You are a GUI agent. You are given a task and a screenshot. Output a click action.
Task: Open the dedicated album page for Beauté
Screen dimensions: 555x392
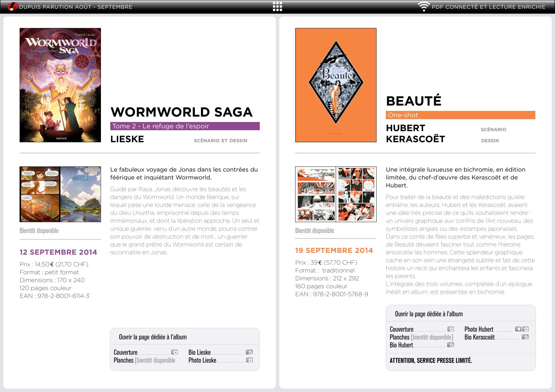(x=429, y=314)
